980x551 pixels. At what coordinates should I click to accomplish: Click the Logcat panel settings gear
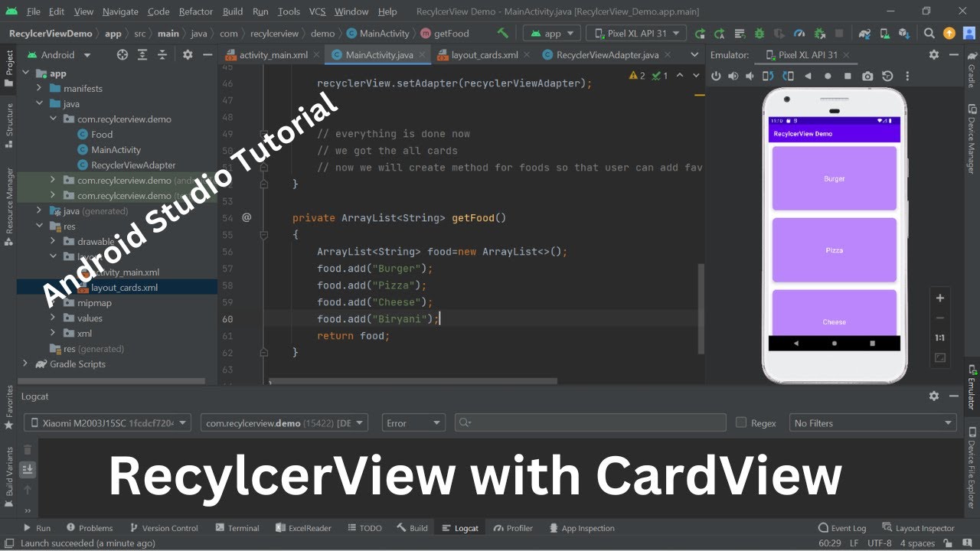(x=933, y=396)
